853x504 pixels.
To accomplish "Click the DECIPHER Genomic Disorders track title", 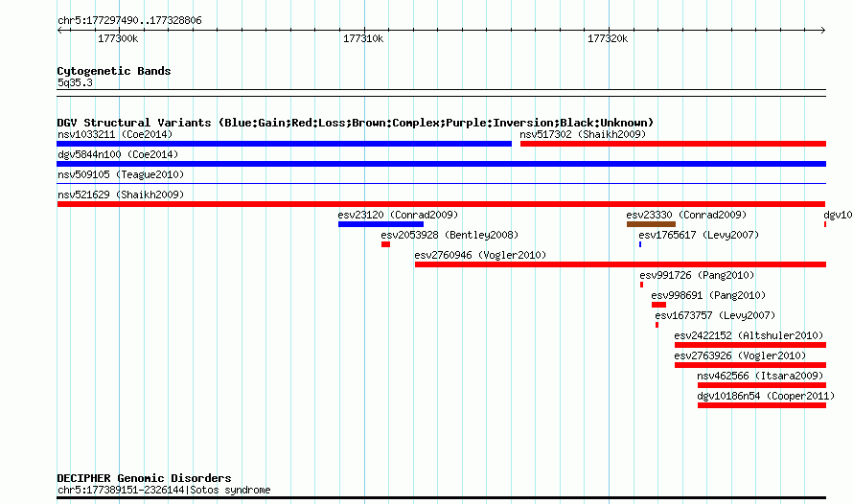I will click(144, 478).
